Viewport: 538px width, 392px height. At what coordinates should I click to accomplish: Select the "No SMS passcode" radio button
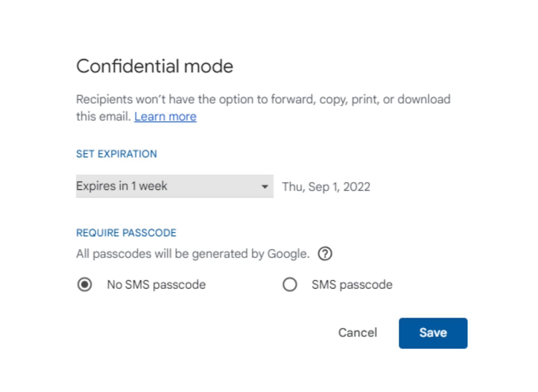click(85, 284)
